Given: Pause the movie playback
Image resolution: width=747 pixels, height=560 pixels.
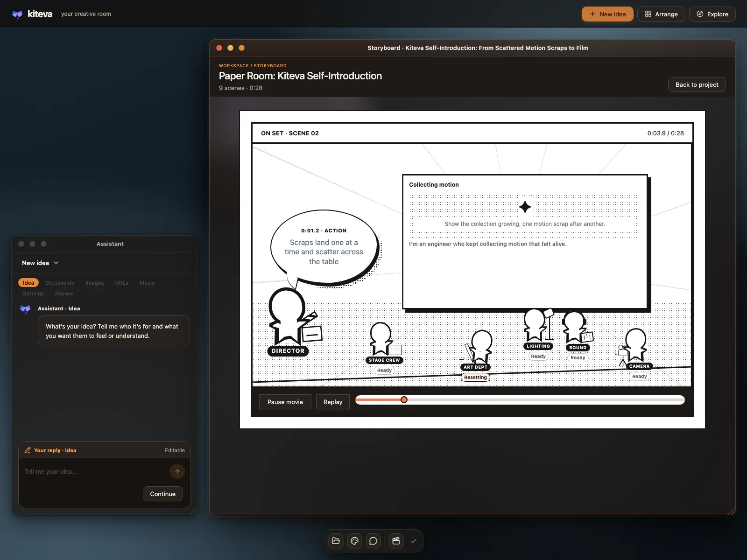Looking at the screenshot, I should pyautogui.click(x=285, y=402).
